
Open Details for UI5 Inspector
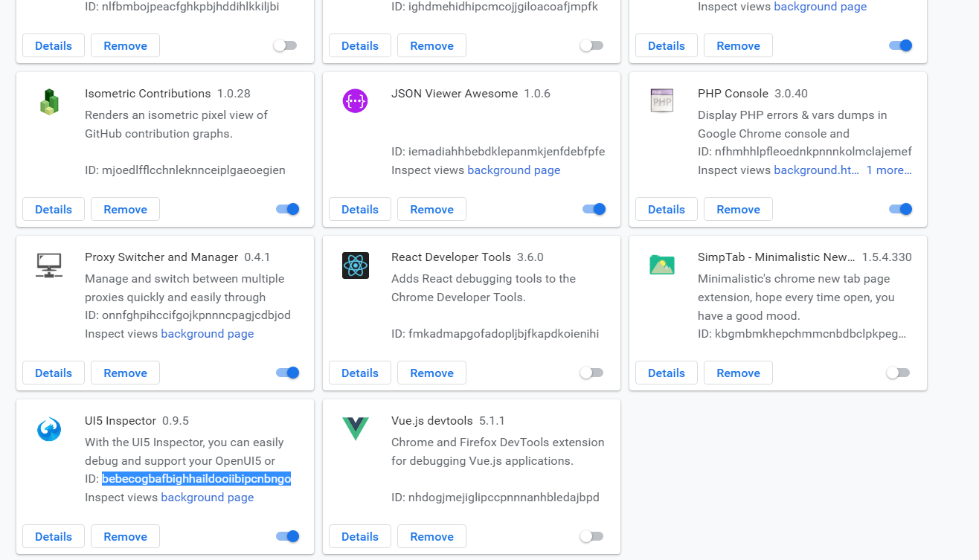click(54, 536)
